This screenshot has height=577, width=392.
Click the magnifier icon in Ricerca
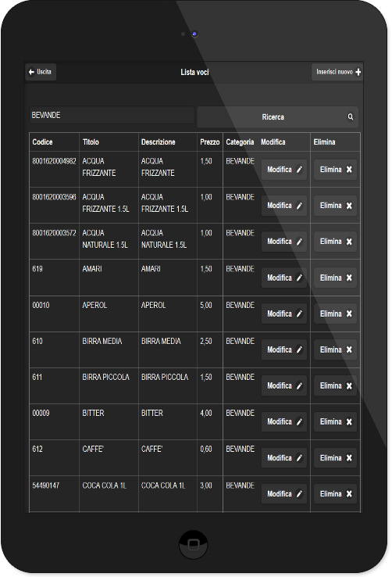350,116
